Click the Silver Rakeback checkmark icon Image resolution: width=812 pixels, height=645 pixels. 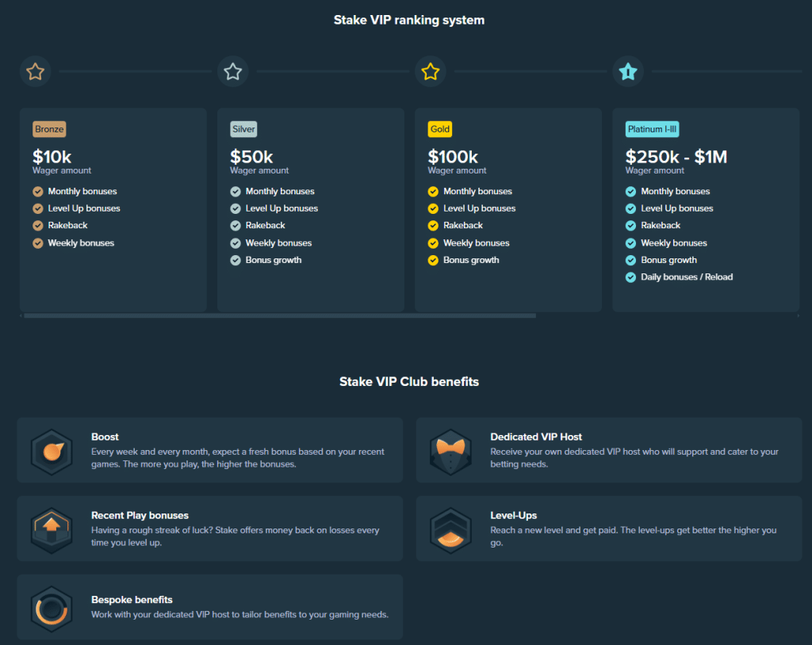click(x=236, y=226)
